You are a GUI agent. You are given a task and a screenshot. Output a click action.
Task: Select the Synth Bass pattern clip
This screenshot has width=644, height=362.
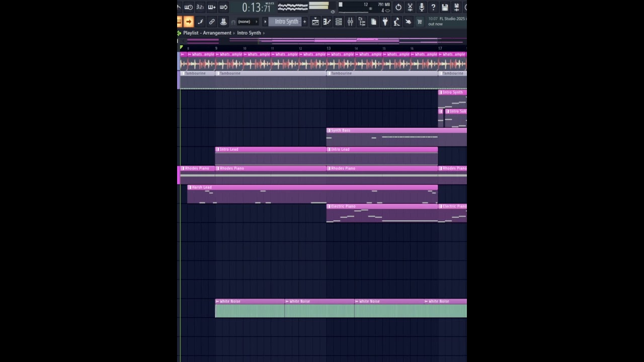pyautogui.click(x=396, y=137)
